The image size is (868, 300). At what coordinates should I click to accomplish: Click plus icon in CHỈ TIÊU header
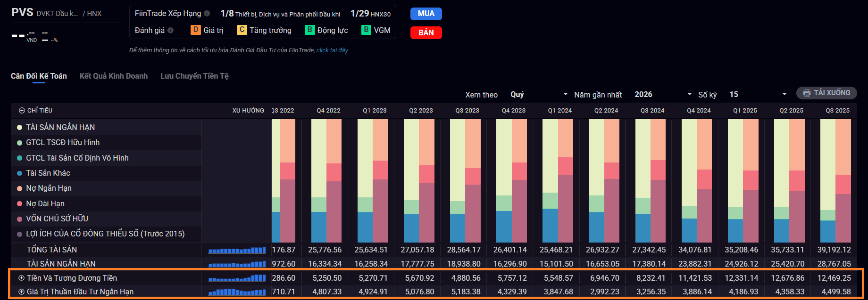coord(22,111)
